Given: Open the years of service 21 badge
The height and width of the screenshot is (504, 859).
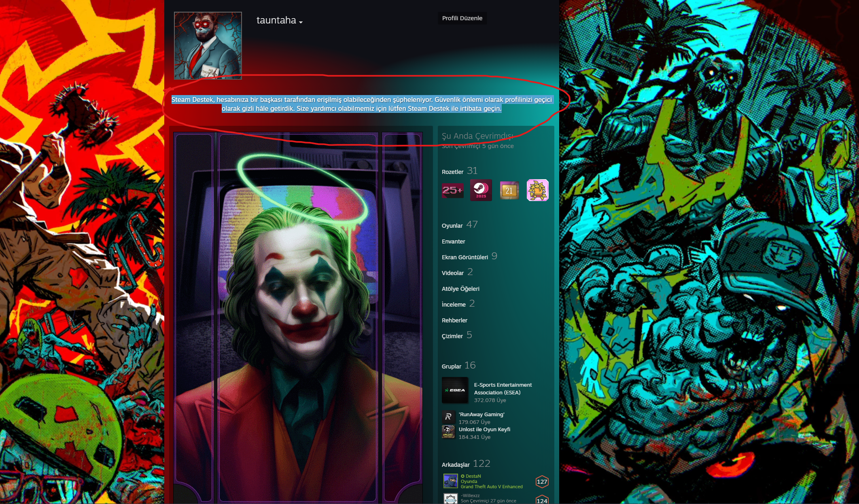Looking at the screenshot, I should point(509,190).
